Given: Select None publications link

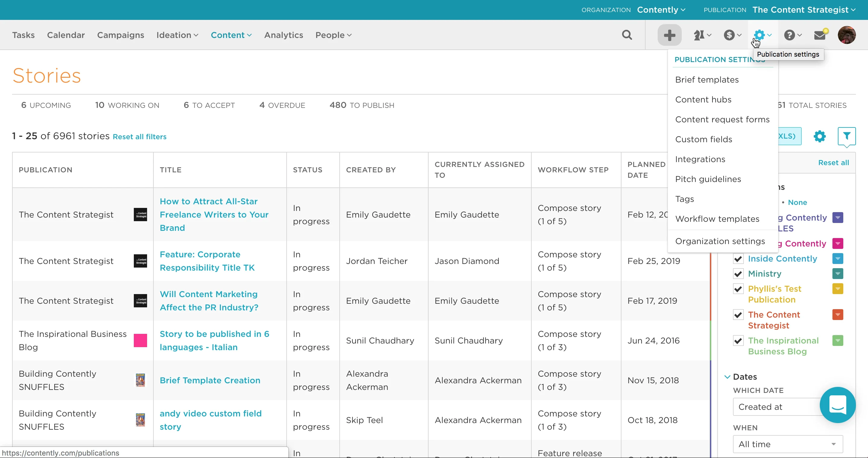Looking at the screenshot, I should pos(797,202).
